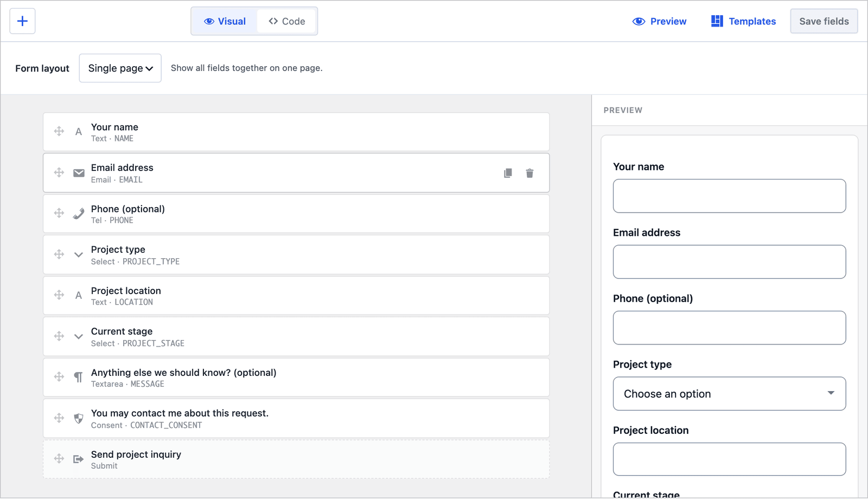This screenshot has height=499, width=868.
Task: Switch to the Visual editor tab
Action: (225, 21)
